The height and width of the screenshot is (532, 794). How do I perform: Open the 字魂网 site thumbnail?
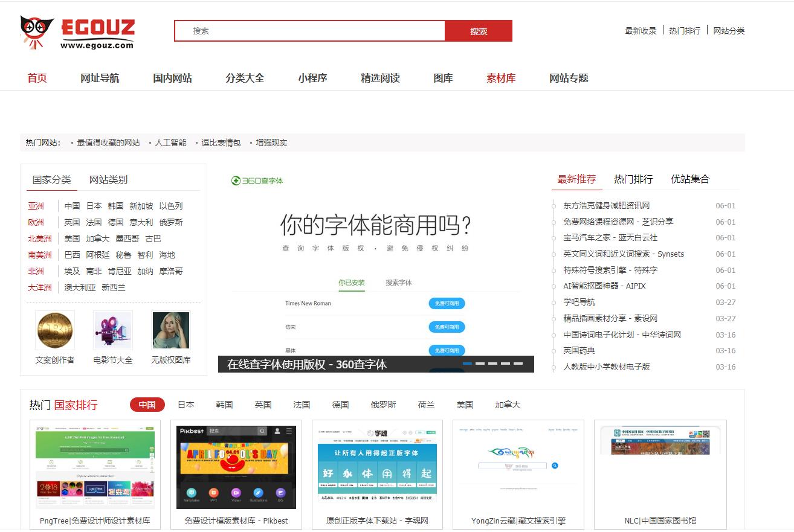(377, 467)
